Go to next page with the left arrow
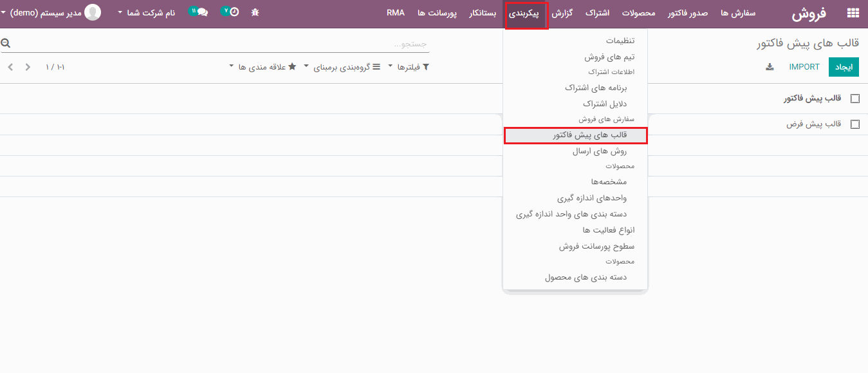The height and width of the screenshot is (373, 868). click(9, 66)
